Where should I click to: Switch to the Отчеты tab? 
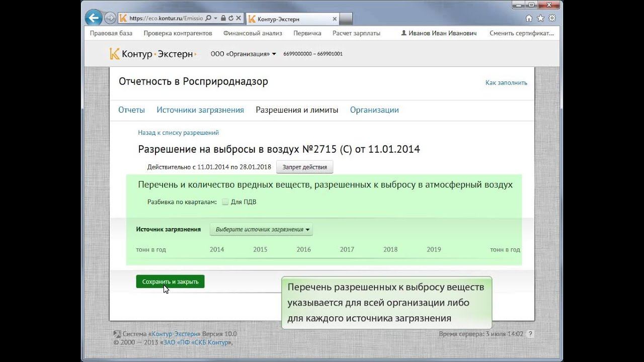(131, 110)
